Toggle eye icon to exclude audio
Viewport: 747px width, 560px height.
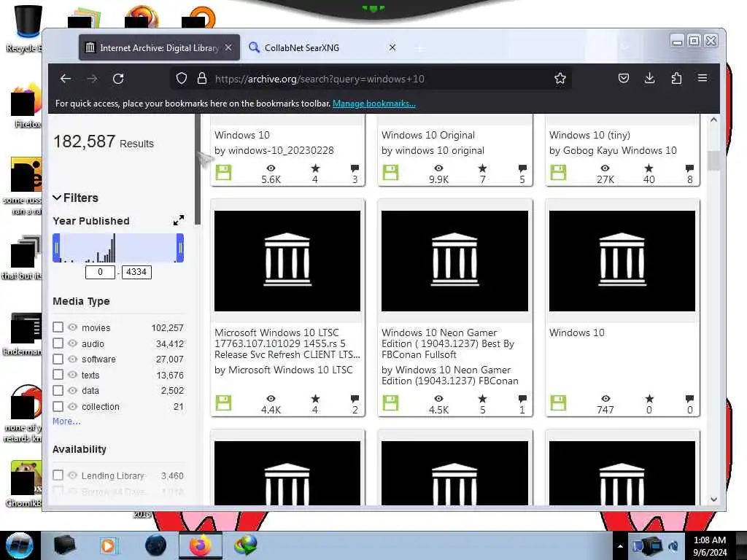tap(72, 343)
